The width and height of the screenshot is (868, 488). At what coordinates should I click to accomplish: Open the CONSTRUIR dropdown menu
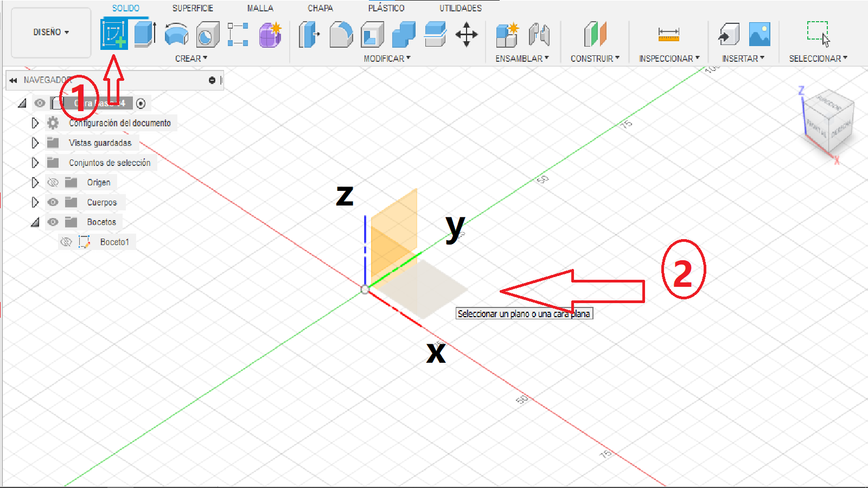click(595, 59)
